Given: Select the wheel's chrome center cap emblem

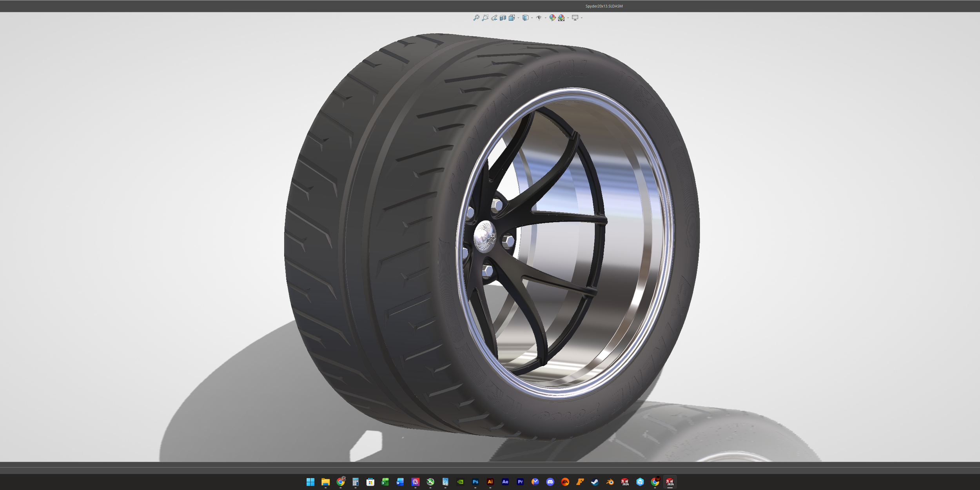Looking at the screenshot, I should [485, 236].
